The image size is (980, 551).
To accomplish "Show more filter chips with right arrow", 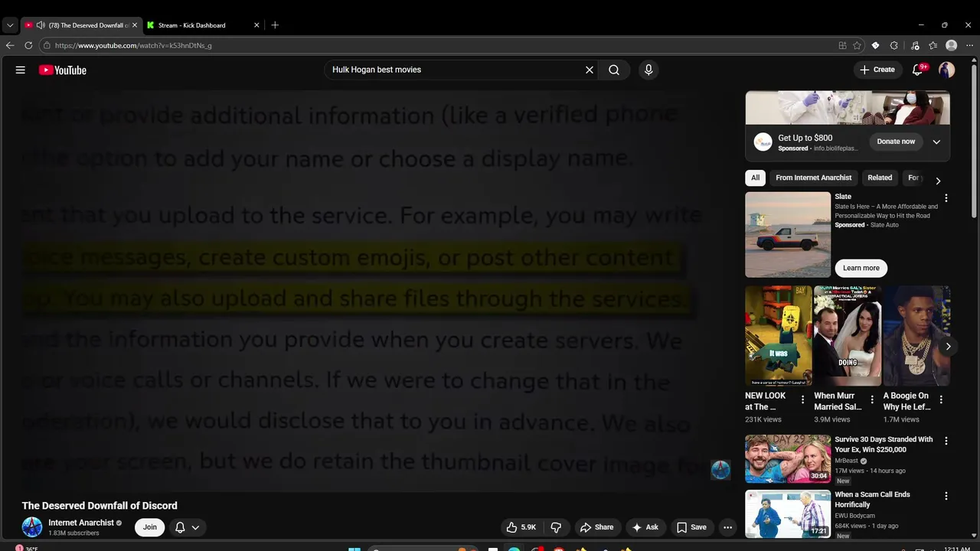I will point(938,181).
